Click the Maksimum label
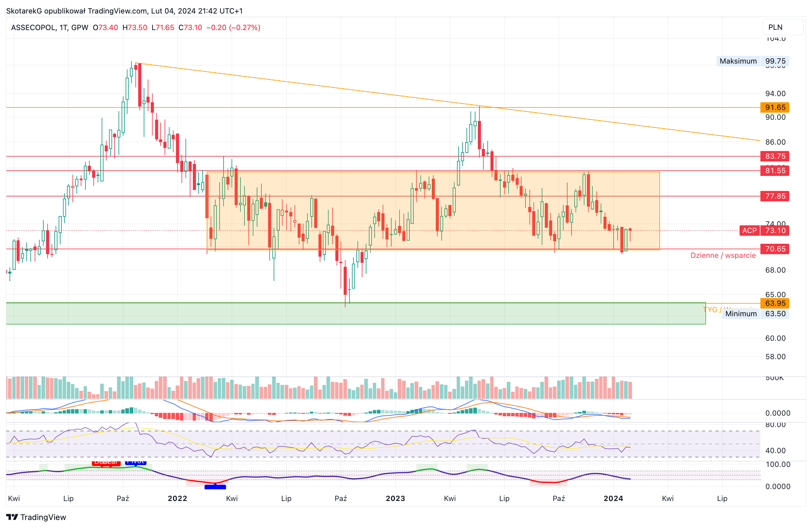 738,61
